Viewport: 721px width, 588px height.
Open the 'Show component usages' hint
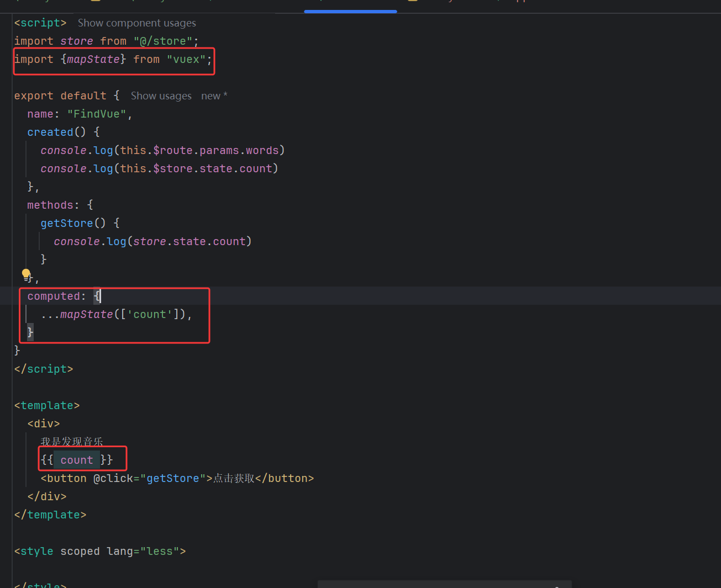point(136,23)
